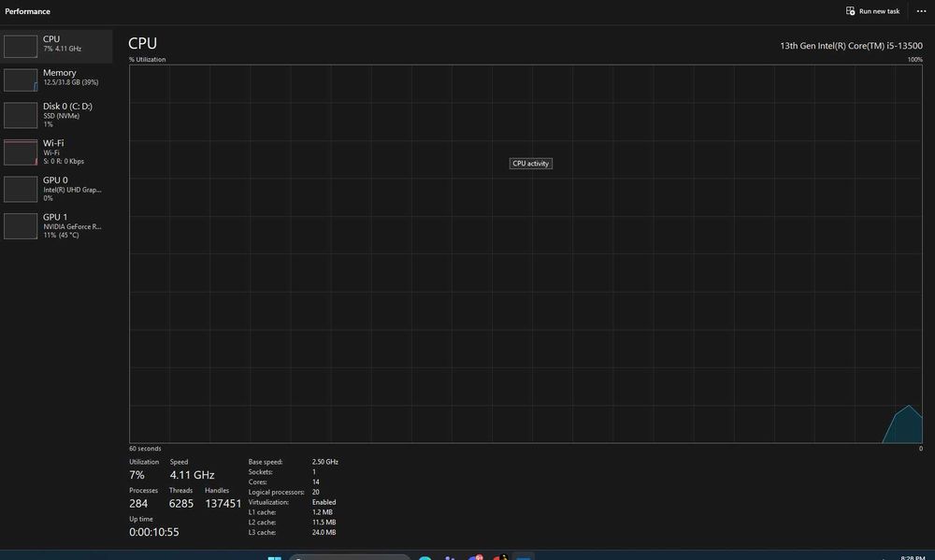Click the taskbar search box
This screenshot has width=935, height=560.
tap(350, 557)
